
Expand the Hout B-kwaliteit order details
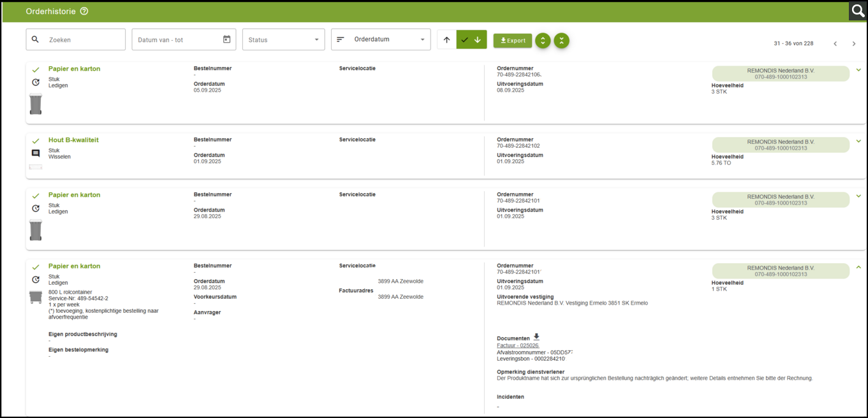coord(858,141)
